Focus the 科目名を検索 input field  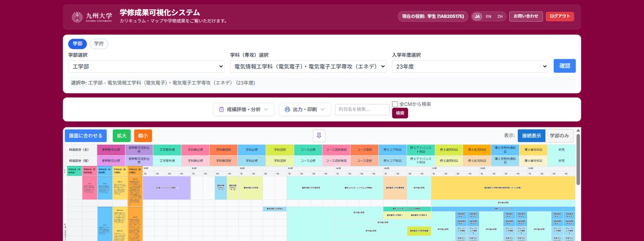point(362,109)
